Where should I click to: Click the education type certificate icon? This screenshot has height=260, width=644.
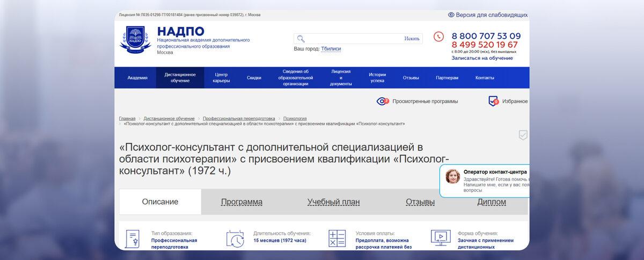tap(133, 240)
